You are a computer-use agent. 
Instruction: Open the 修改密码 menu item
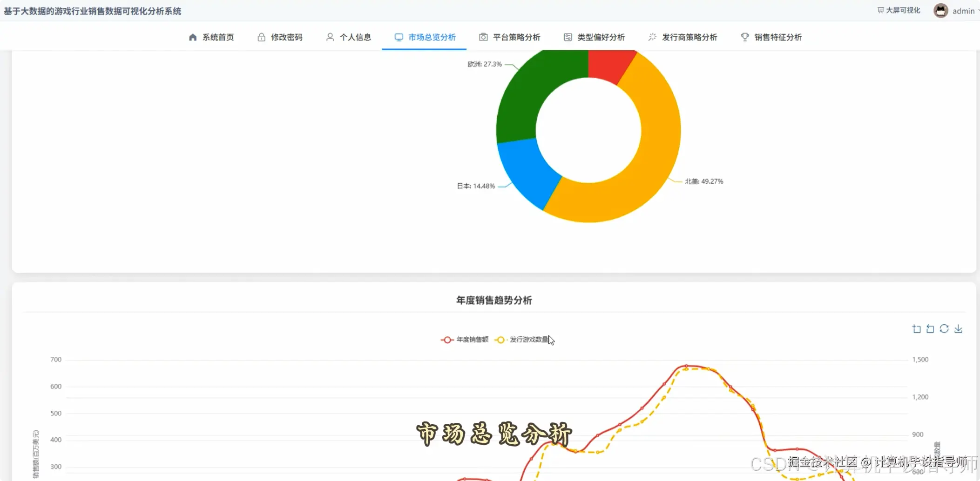click(280, 37)
